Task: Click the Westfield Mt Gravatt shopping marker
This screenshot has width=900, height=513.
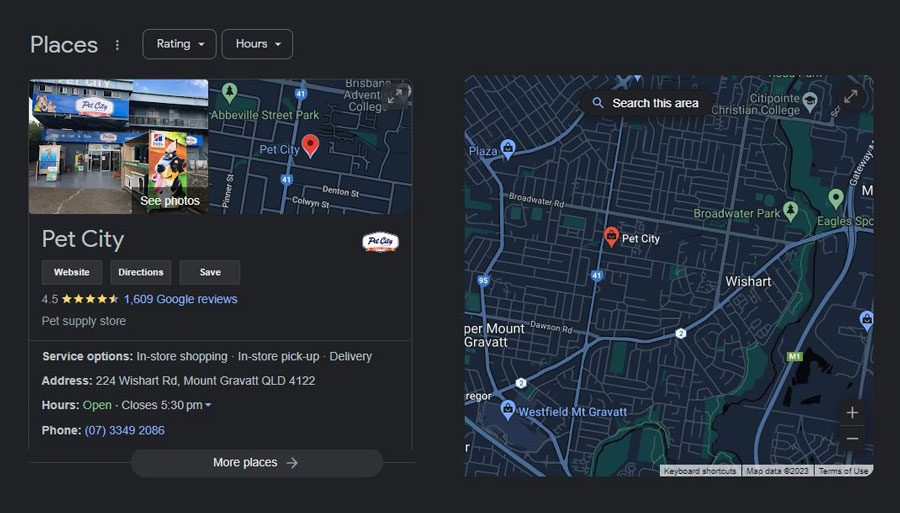Action: coord(507,410)
